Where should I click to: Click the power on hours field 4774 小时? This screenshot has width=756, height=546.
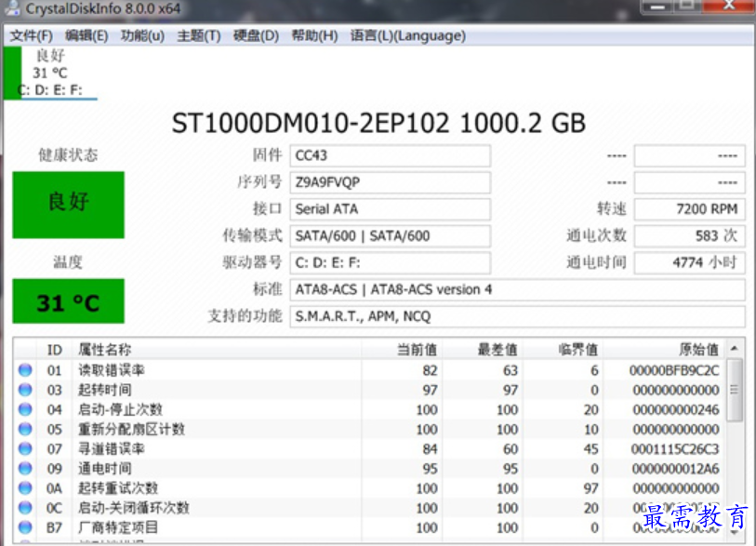point(689,263)
